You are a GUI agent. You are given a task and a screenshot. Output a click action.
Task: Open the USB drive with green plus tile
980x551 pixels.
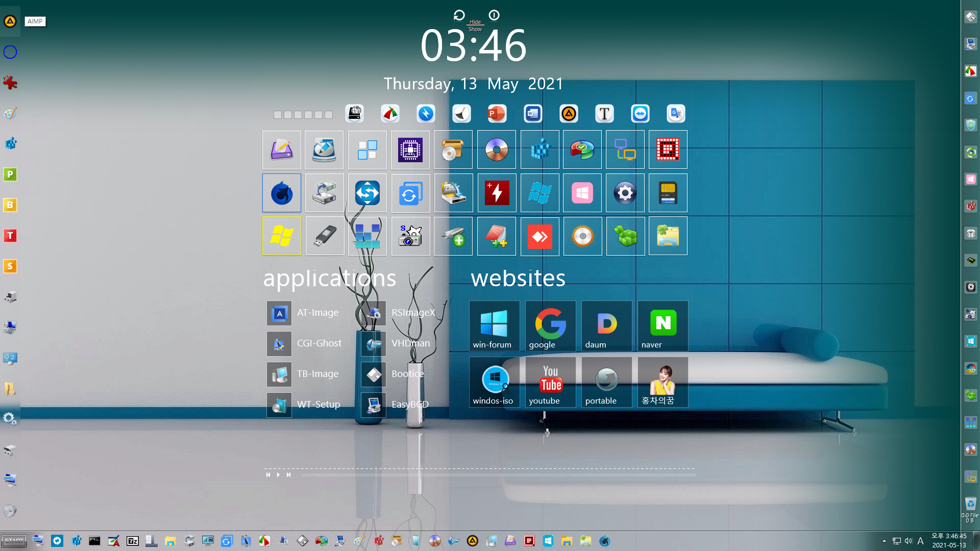pos(453,236)
